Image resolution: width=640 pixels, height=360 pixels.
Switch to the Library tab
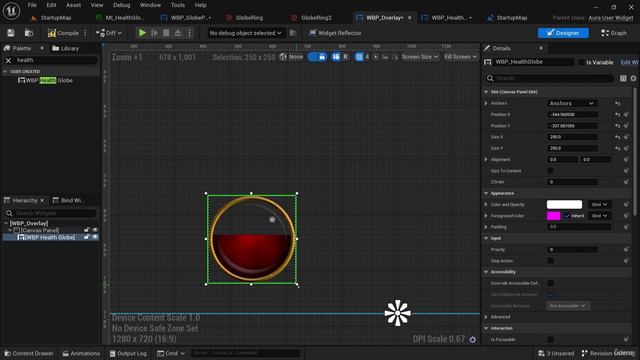[66, 48]
